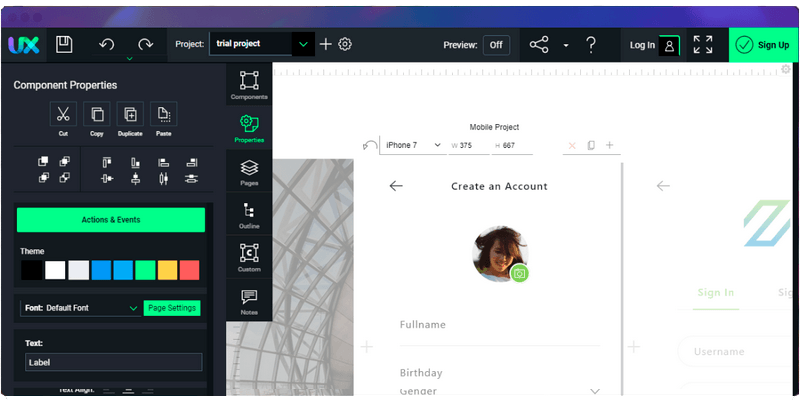This screenshot has height=400, width=800.
Task: Click the H 667 height field
Action: [512, 146]
